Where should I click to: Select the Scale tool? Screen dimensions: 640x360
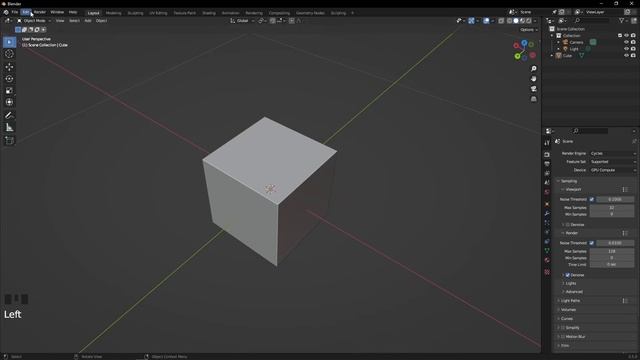(9, 90)
